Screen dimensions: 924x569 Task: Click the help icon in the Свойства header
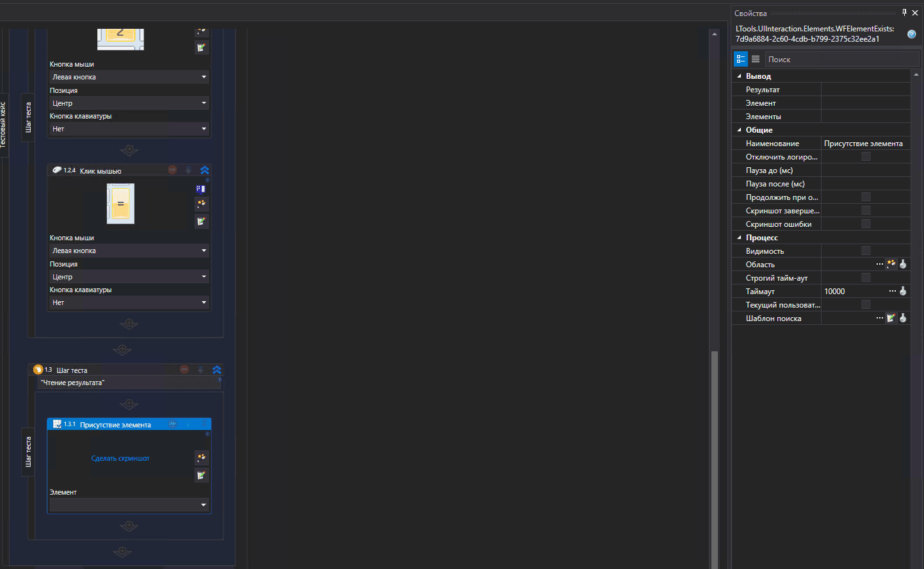point(911,35)
